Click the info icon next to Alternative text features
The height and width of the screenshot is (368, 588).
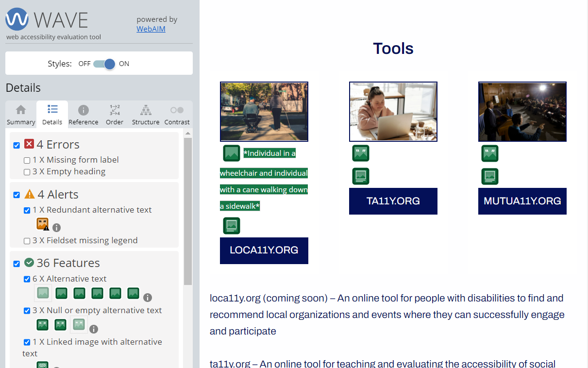coord(147,297)
